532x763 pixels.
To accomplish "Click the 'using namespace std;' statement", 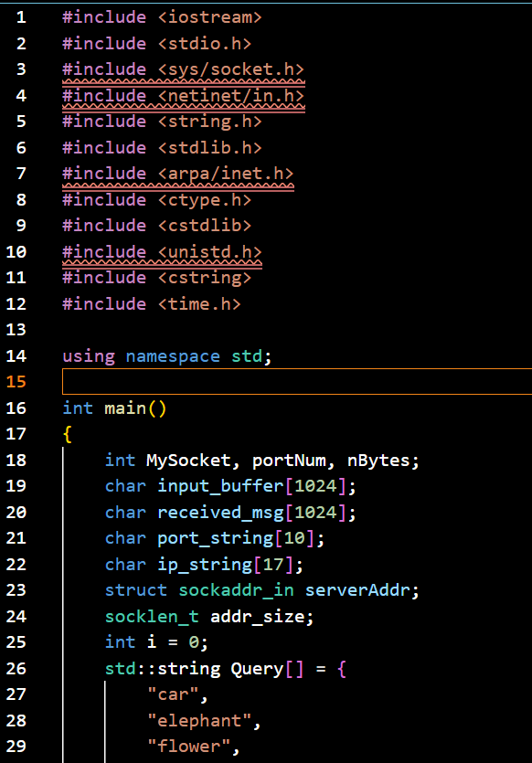I will click(167, 356).
